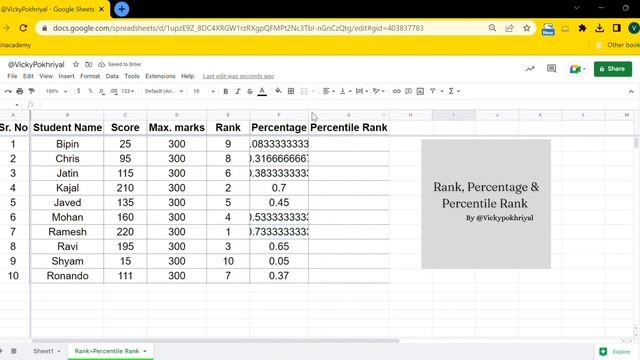Star the @VickyPokhriyal document
Viewport: 640px width, 360px height.
click(76, 64)
